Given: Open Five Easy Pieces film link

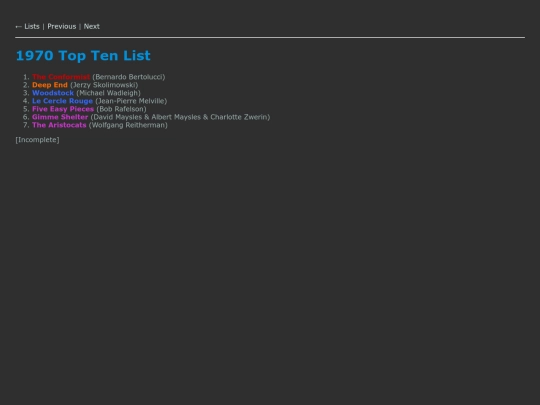Looking at the screenshot, I should click(63, 109).
